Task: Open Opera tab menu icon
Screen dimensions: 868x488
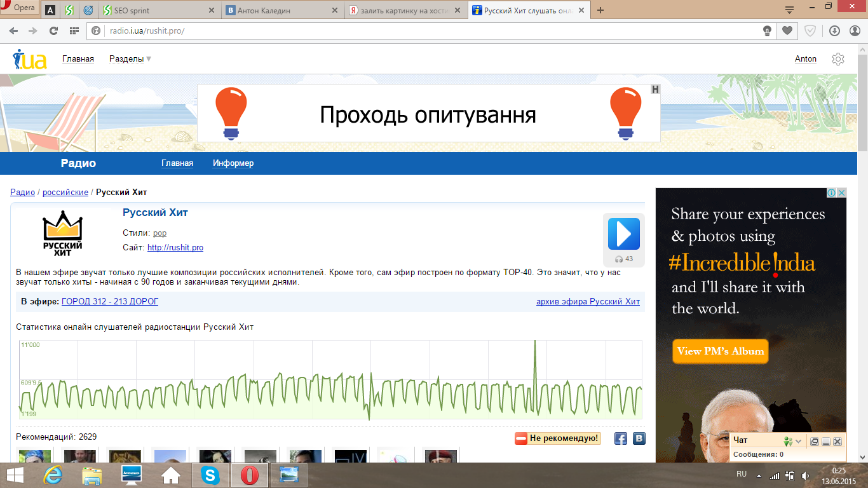Action: pyautogui.click(x=790, y=10)
